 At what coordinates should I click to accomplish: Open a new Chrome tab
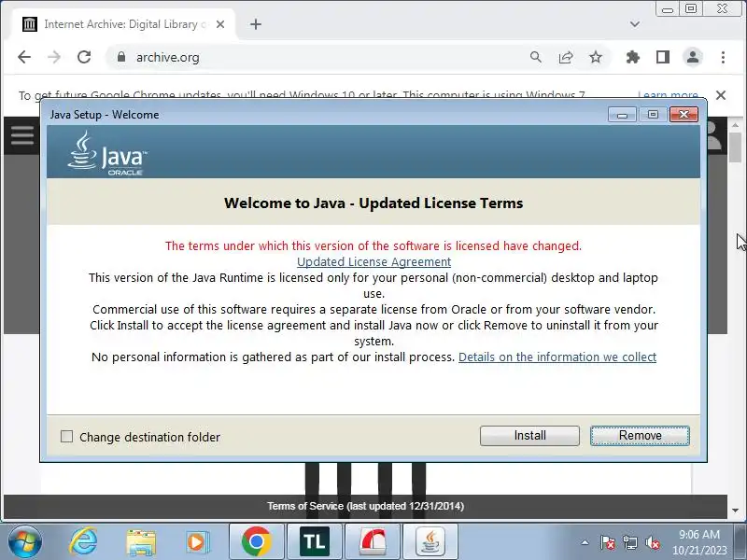coord(255,24)
